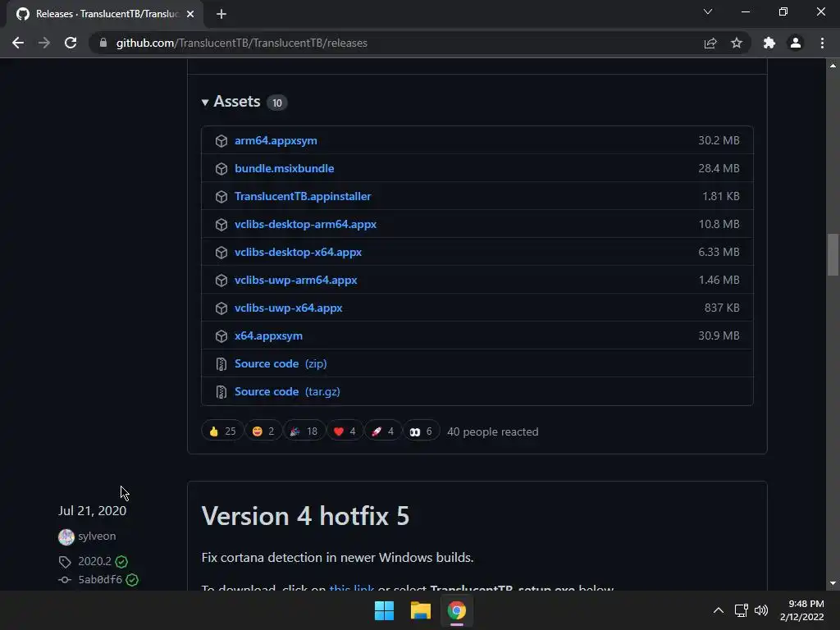Open the sylveon author profile link
The height and width of the screenshot is (630, 840).
coord(97,536)
